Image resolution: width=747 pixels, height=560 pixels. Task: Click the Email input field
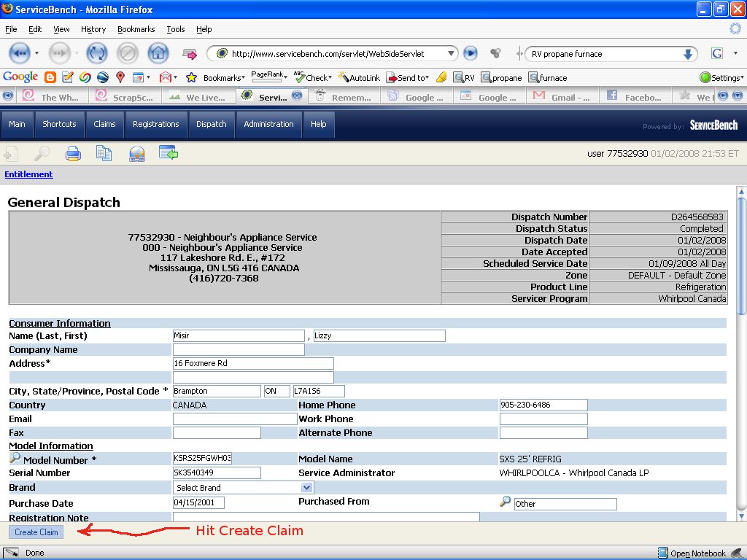click(235, 419)
